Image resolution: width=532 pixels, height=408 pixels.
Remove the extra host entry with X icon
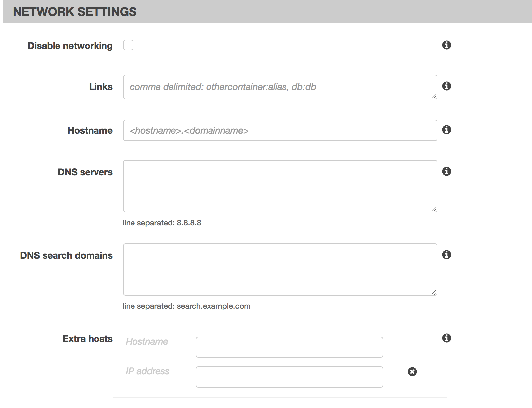(x=412, y=372)
